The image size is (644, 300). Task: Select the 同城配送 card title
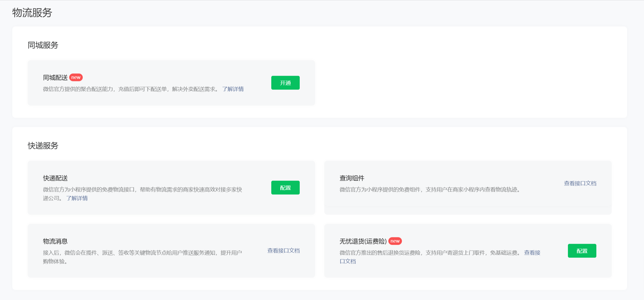click(x=55, y=78)
